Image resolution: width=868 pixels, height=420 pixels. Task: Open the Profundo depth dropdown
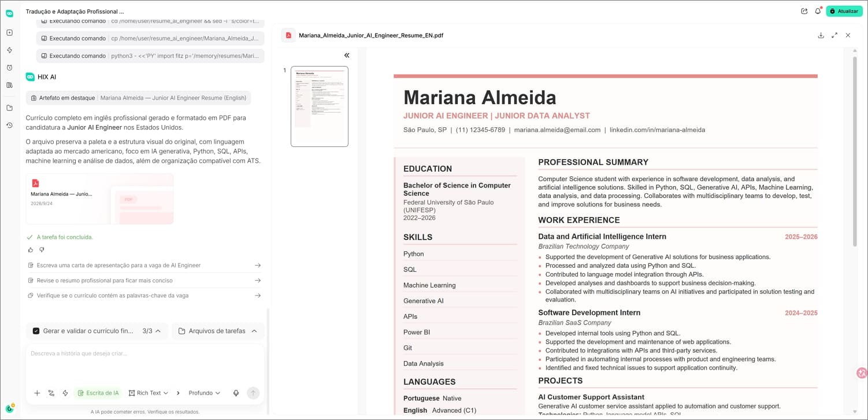point(205,393)
